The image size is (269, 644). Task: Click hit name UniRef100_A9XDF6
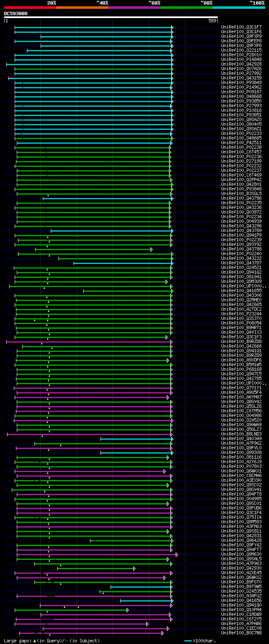click(x=241, y=360)
